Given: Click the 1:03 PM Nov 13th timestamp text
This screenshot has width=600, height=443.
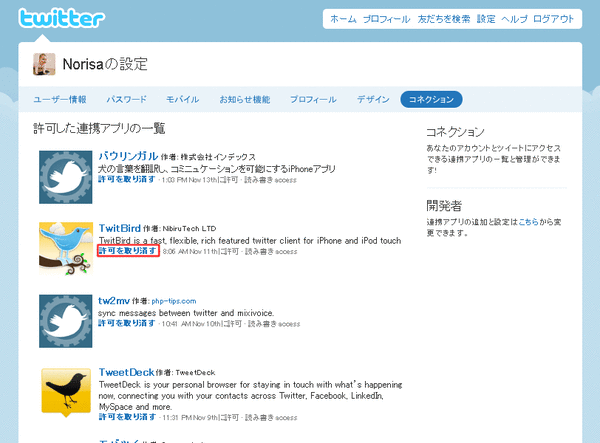Looking at the screenshot, I should (189, 180).
